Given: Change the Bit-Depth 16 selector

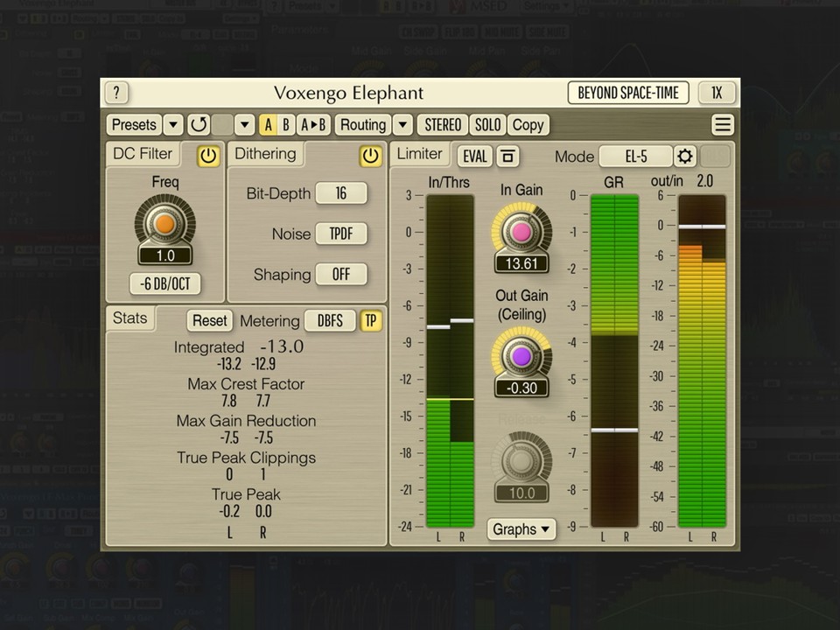Looking at the screenshot, I should 341,193.
